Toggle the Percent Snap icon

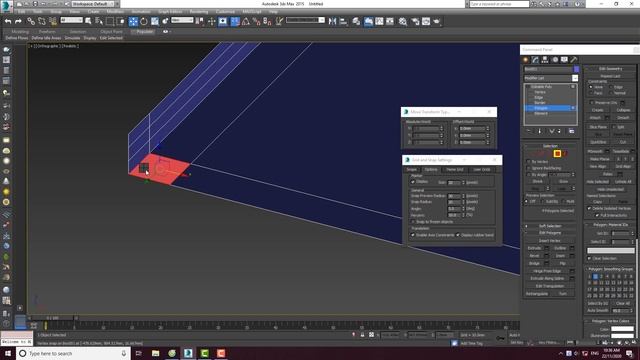[256, 21]
